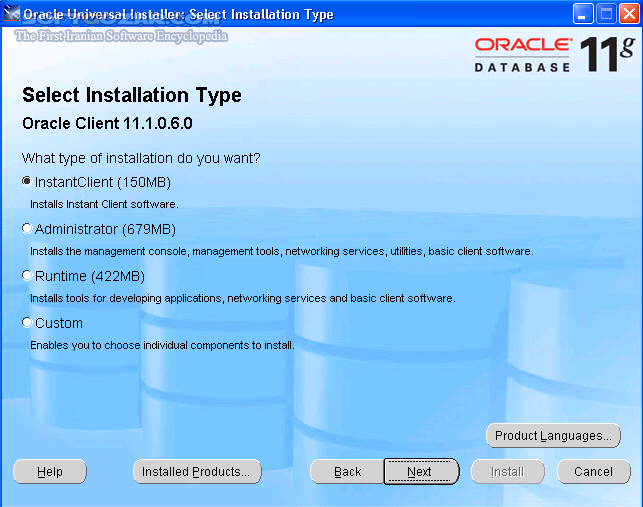Click 'Installs Instant Client software.' description
This screenshot has height=507, width=643.
104,204
